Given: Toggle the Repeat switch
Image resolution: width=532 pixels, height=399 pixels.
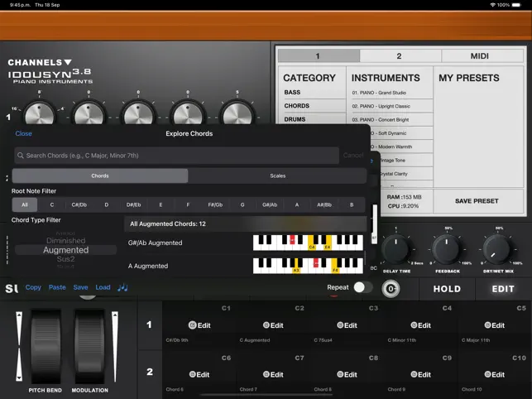Looking at the screenshot, I should pos(363,287).
